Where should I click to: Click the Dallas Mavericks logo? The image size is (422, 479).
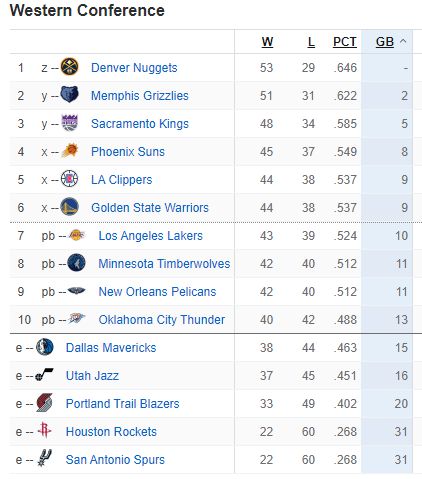44,347
